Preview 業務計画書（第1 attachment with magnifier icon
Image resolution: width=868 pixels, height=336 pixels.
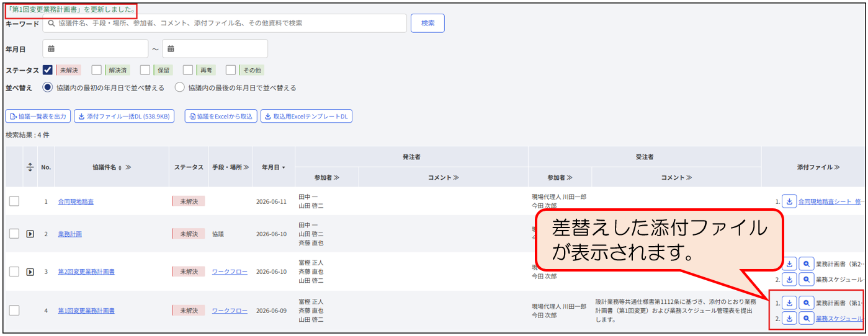(806, 303)
